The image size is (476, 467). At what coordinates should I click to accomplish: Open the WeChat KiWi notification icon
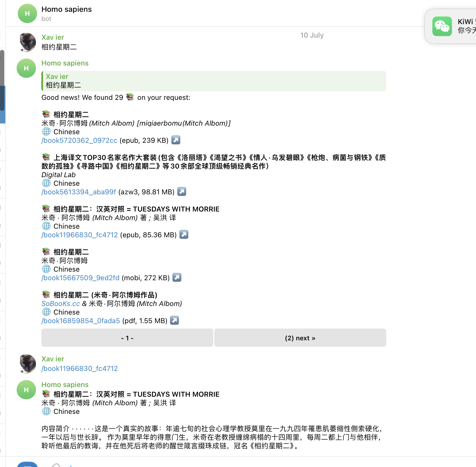pyautogui.click(x=442, y=26)
